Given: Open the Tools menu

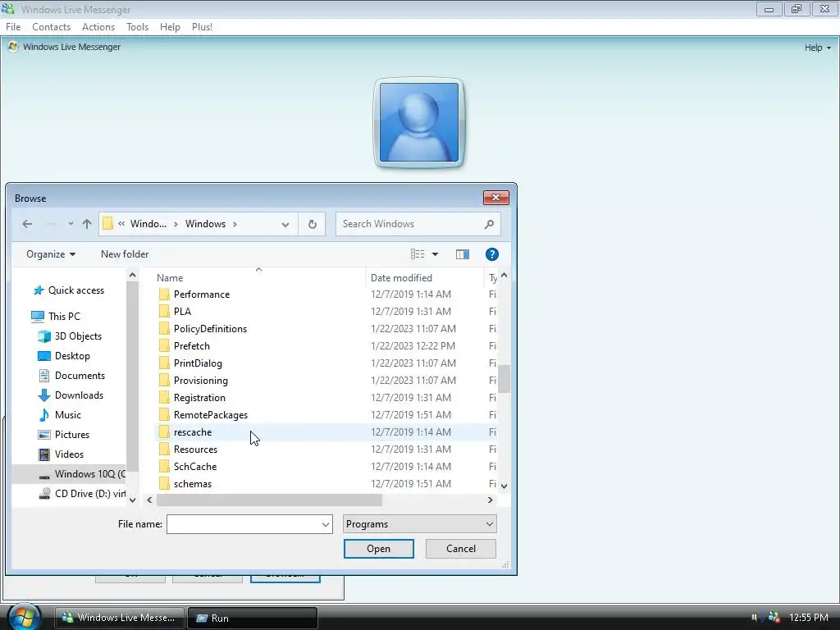Looking at the screenshot, I should coord(137,27).
